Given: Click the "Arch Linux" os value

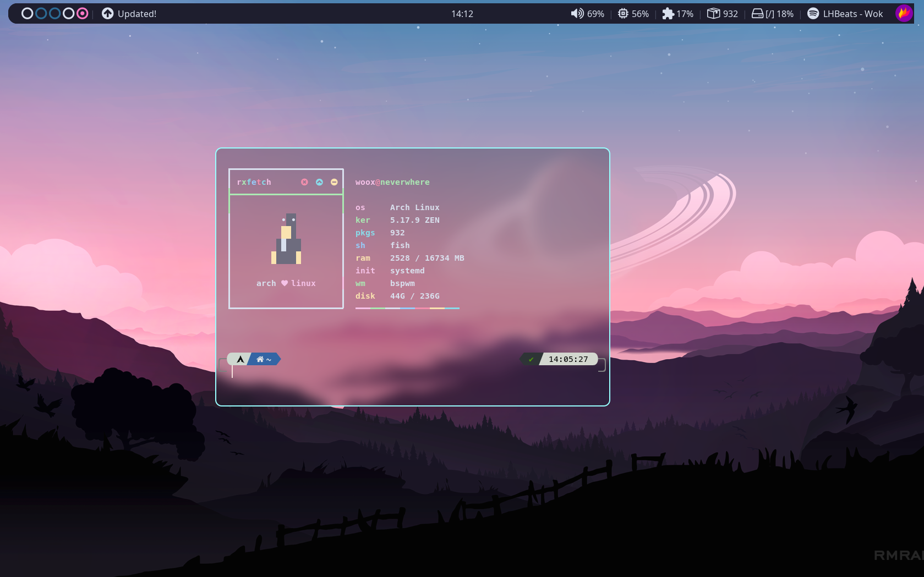Looking at the screenshot, I should 415,207.
